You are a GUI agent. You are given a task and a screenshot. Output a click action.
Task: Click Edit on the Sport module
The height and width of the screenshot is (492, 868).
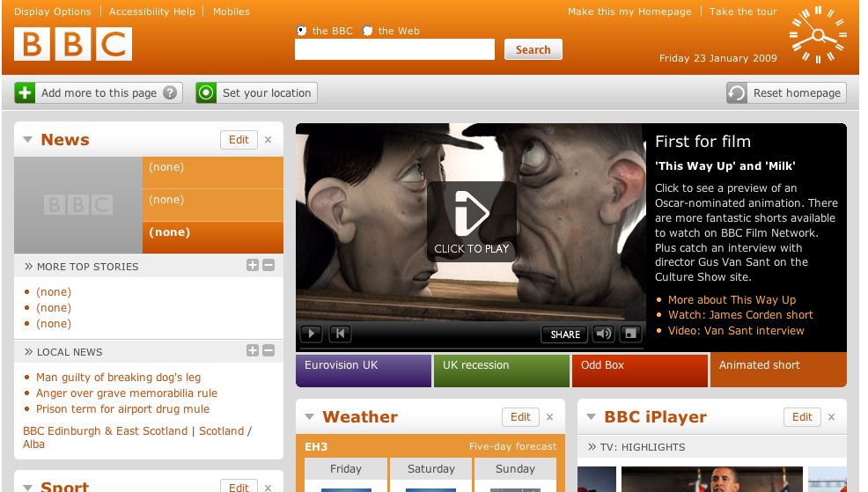pyautogui.click(x=239, y=487)
